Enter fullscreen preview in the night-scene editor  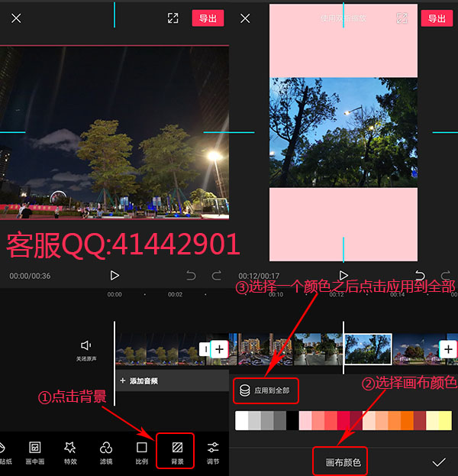click(173, 18)
